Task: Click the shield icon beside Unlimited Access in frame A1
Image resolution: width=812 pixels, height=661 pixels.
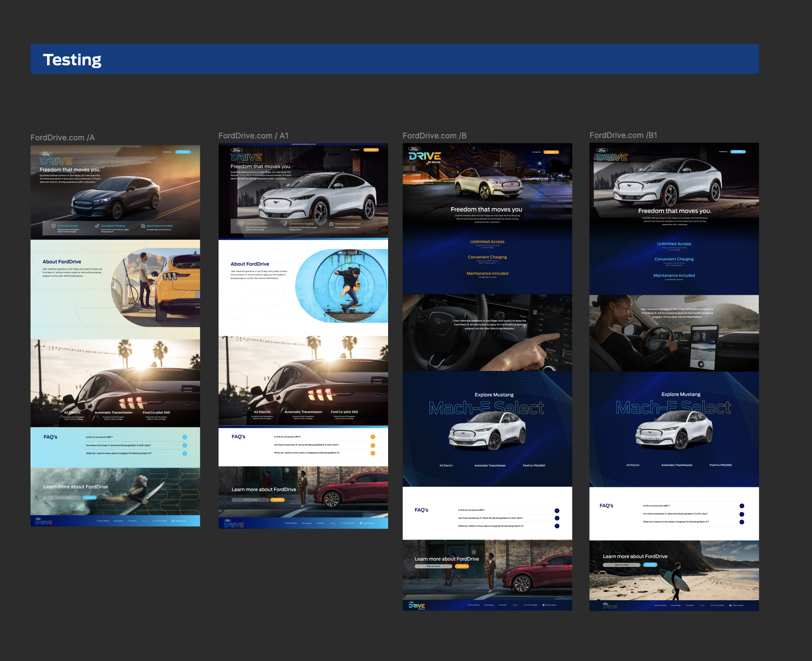Action: click(x=242, y=224)
